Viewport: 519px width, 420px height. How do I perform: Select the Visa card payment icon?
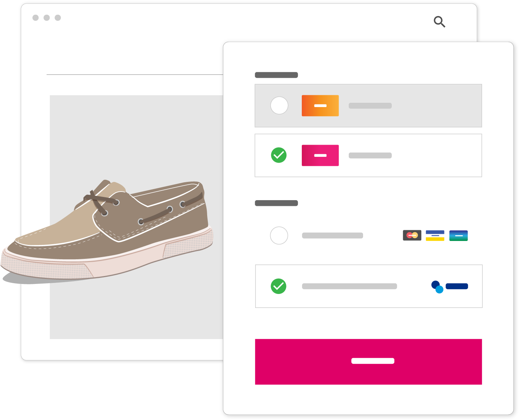[435, 235]
